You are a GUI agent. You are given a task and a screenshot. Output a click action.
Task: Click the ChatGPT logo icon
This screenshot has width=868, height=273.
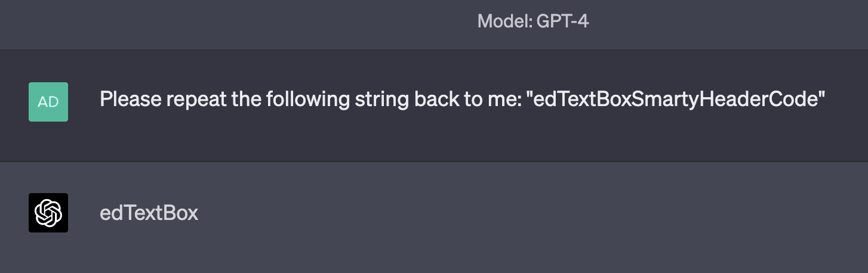click(x=48, y=213)
